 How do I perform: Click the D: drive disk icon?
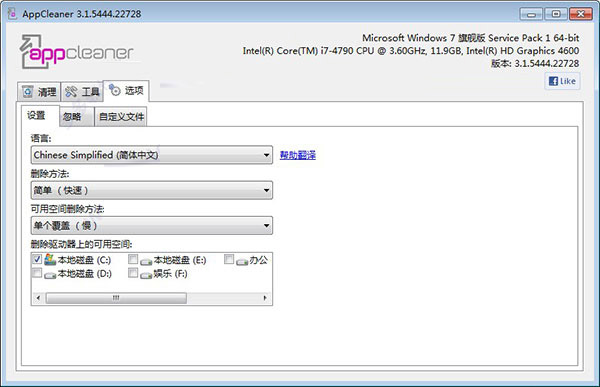pos(50,275)
